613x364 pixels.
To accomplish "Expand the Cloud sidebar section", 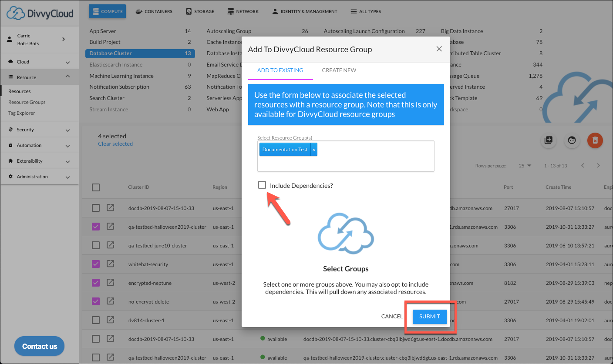I will [x=39, y=62].
